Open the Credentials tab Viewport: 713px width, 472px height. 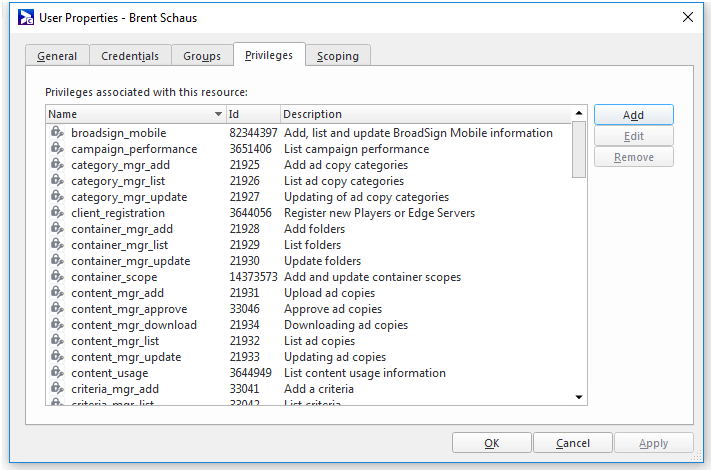point(130,56)
